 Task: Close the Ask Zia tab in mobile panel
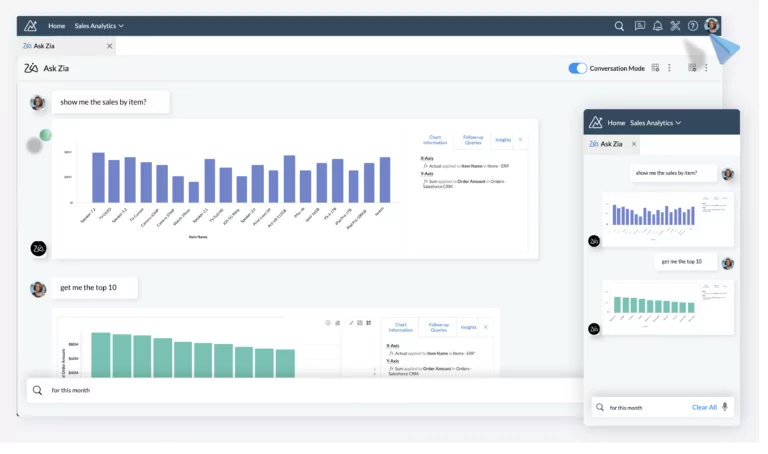[634, 144]
